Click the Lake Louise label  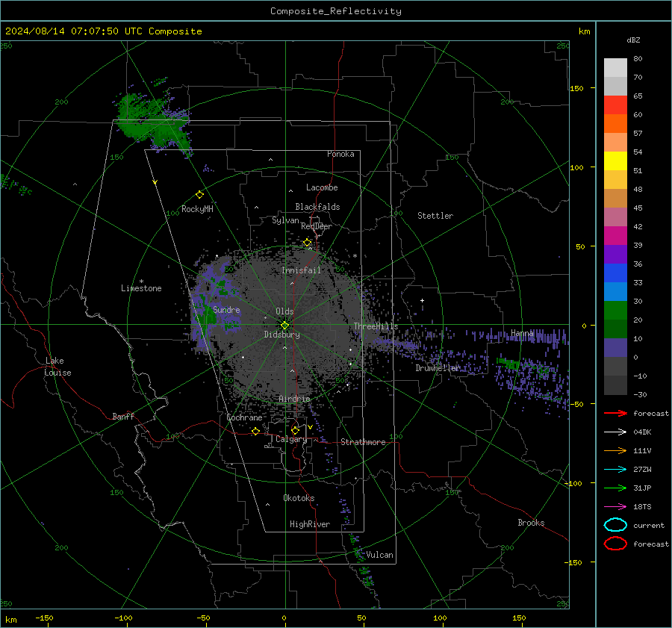coord(57,367)
